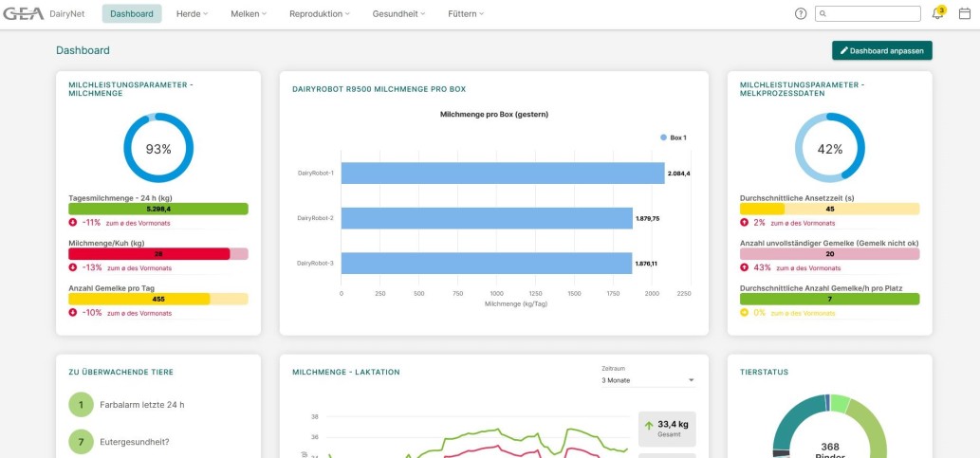Click red down arrow beside -13%

pyautogui.click(x=72, y=267)
